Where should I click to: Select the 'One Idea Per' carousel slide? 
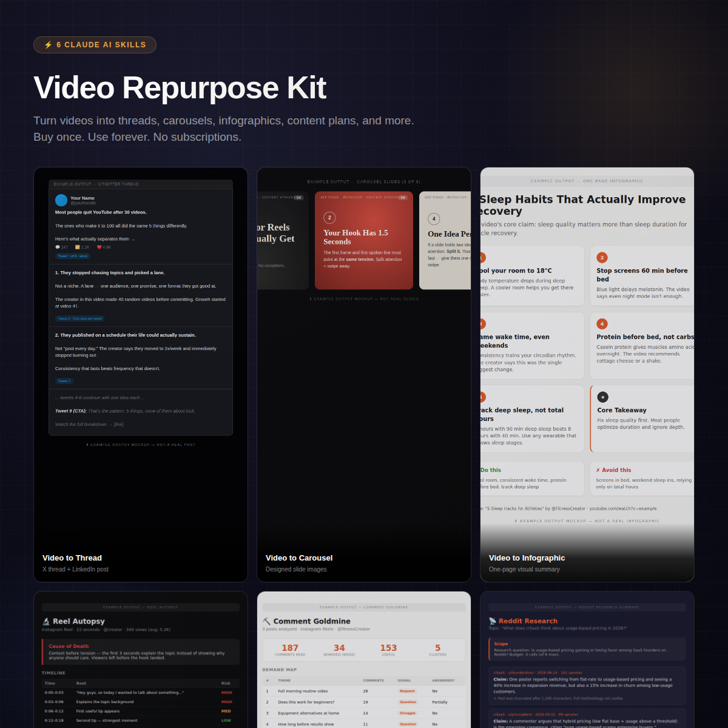tap(445, 241)
